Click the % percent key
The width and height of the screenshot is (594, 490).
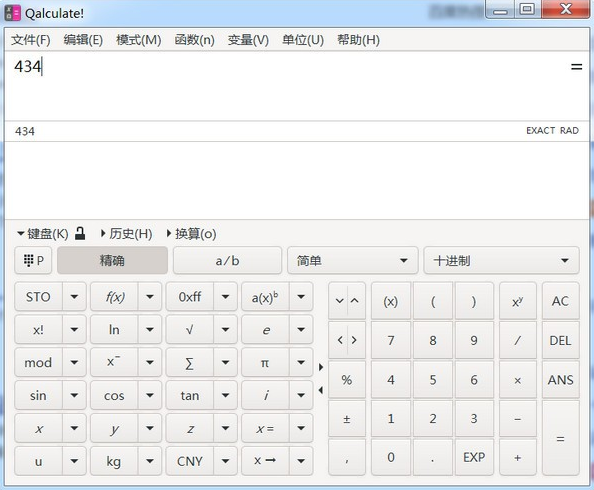pyautogui.click(x=347, y=379)
